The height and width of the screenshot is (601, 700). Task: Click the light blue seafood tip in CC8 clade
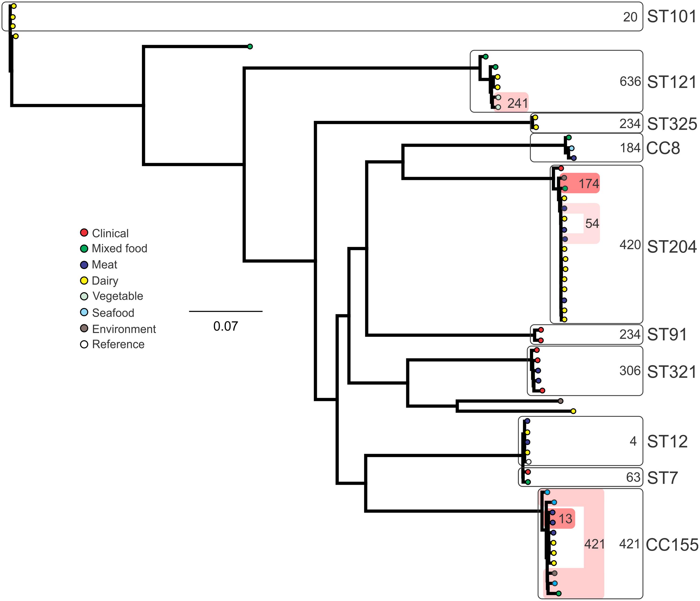coord(572,148)
